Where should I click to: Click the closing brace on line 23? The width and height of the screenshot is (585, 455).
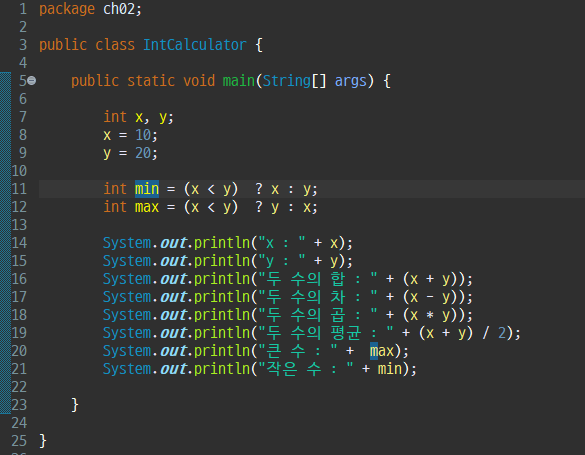[x=75, y=405]
